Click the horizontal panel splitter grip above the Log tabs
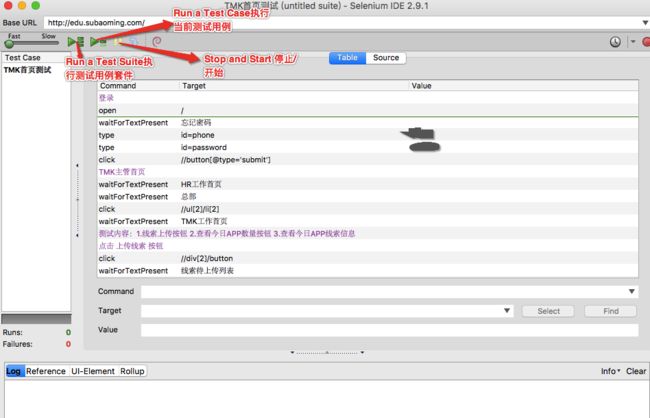Screen dimensions: 650x418 coord(327,352)
